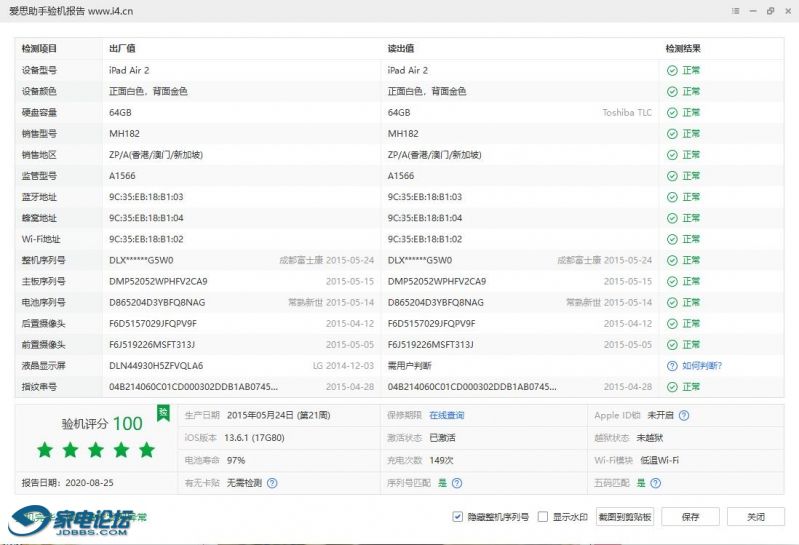Click the green check icon in 电池序列号 row
The width and height of the screenshot is (799, 545).
(672, 303)
